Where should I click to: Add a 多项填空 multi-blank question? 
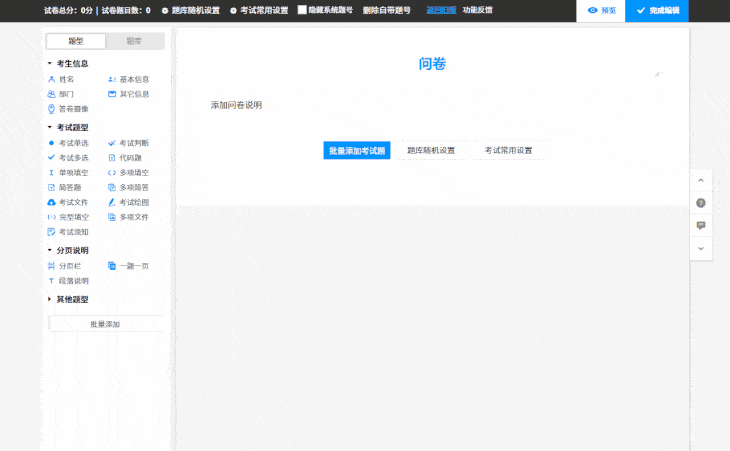point(128,173)
